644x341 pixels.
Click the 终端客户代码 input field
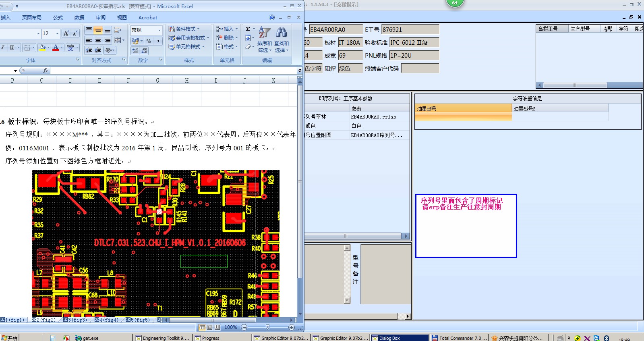pos(420,69)
